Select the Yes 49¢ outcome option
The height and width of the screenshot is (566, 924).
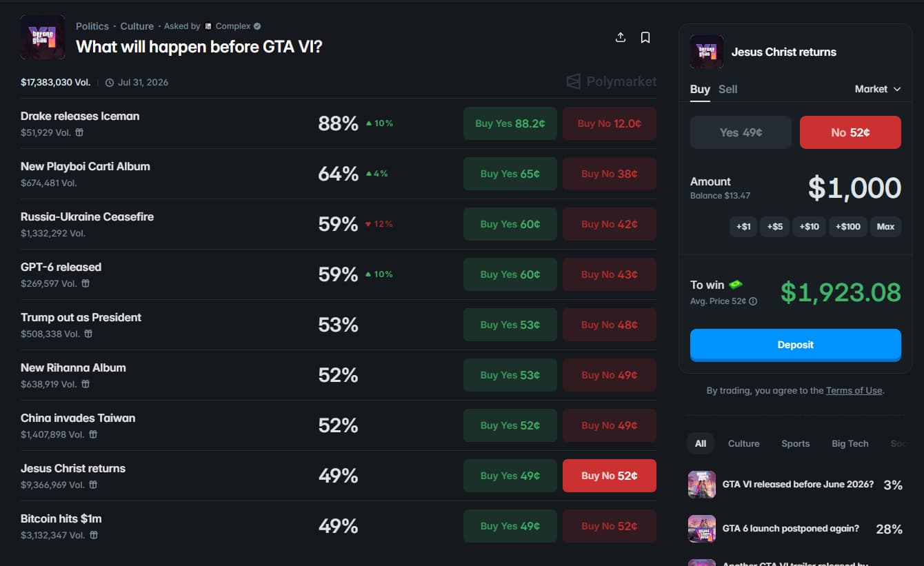coord(741,132)
